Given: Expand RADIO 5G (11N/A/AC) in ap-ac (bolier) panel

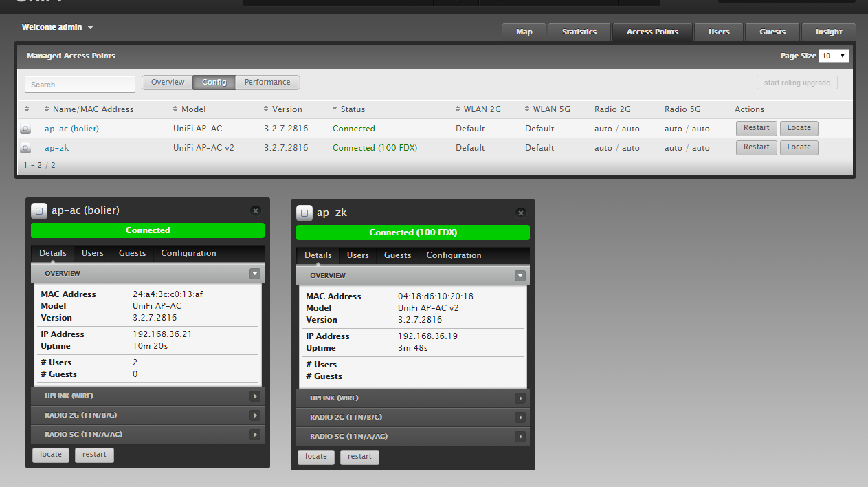Looking at the screenshot, I should [x=255, y=435].
